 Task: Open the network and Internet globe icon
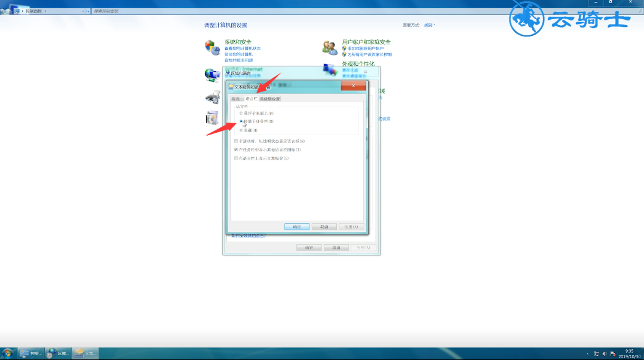[x=212, y=75]
